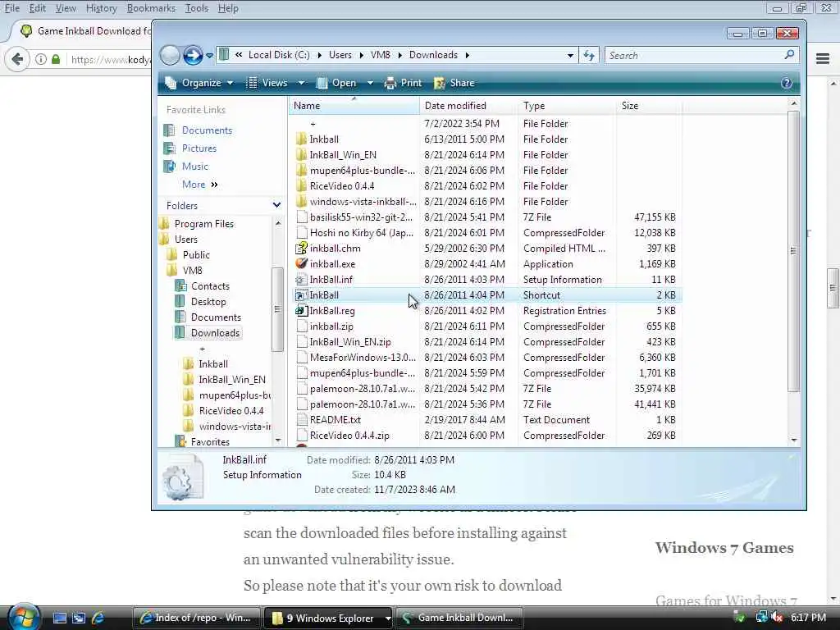
Task: Open the browser View menu
Action: pyautogui.click(x=66, y=8)
